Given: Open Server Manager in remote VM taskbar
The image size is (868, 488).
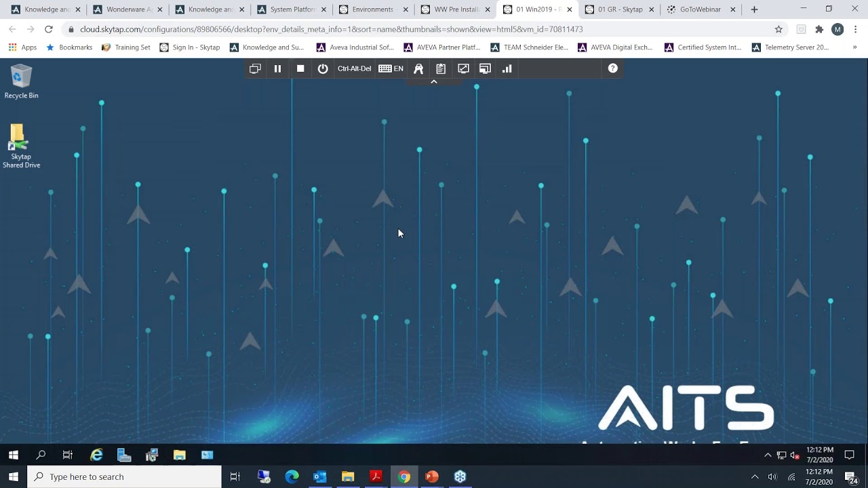Looking at the screenshot, I should pyautogui.click(x=124, y=455).
